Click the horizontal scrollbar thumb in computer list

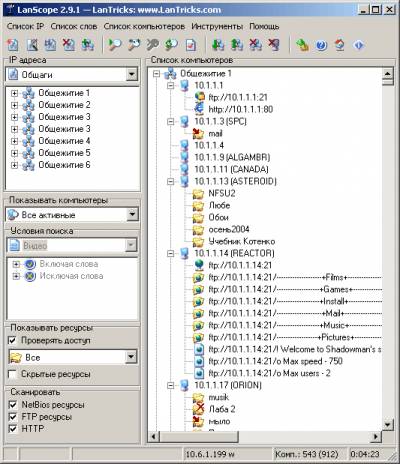[200, 436]
